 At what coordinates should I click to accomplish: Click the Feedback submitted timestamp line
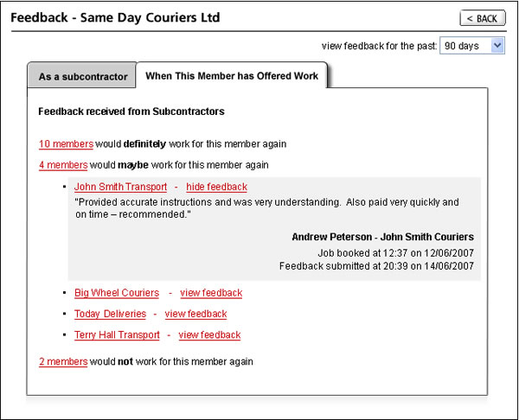coord(376,266)
